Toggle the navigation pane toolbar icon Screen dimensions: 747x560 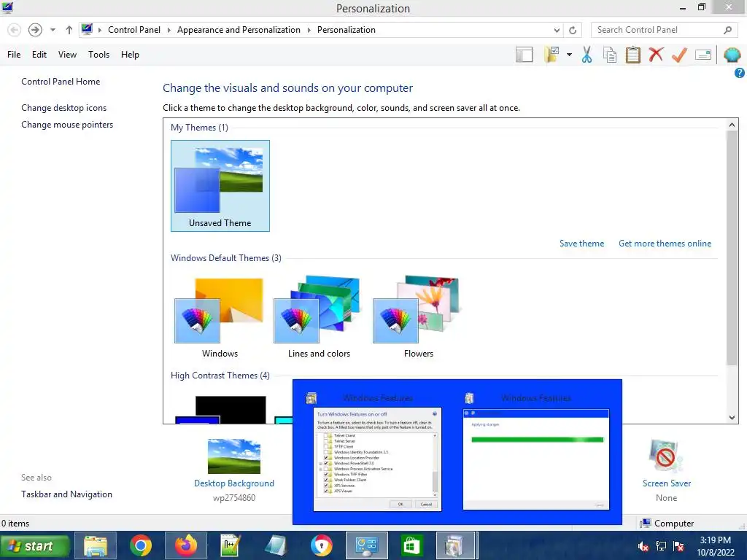click(524, 55)
